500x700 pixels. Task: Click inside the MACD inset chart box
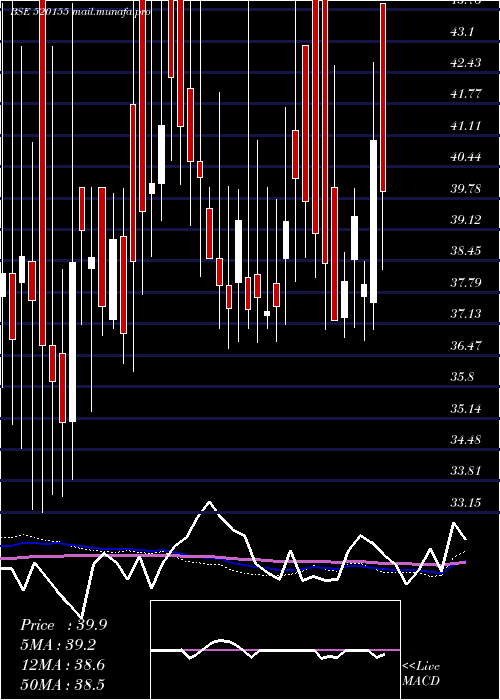pyautogui.click(x=275, y=650)
